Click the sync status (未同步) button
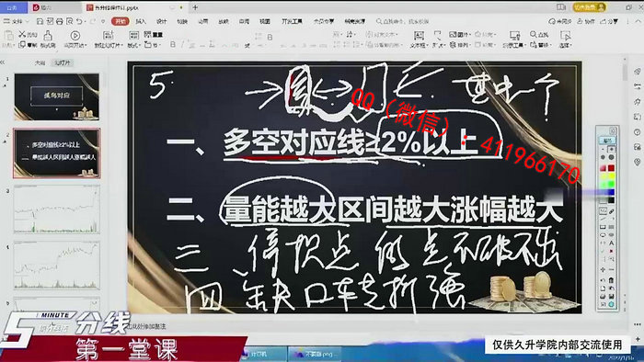This screenshot has height=362, width=644. 560,21
